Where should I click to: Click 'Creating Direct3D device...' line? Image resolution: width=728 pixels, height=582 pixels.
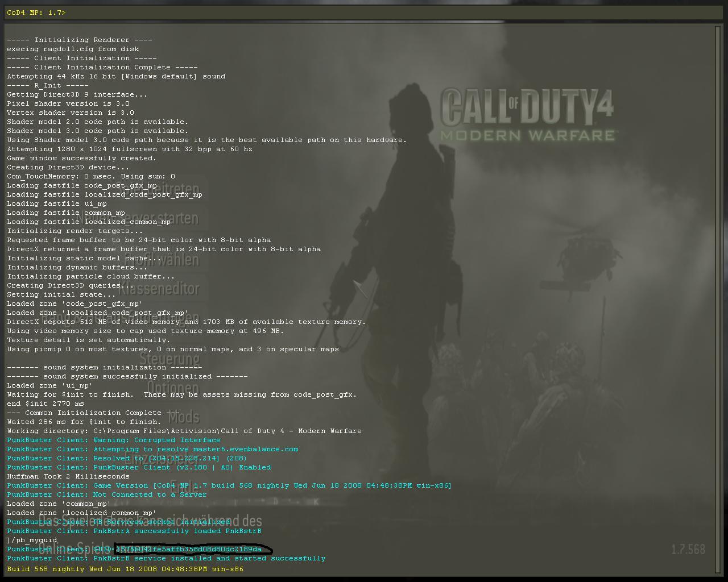coord(68,167)
